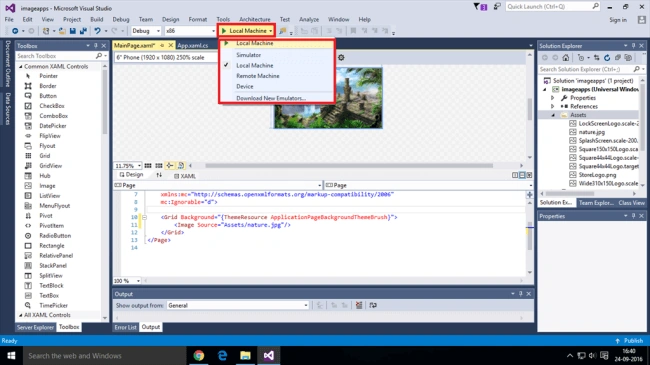Click the feedback notifications flag icon
650x365 pixels.
(480, 7)
